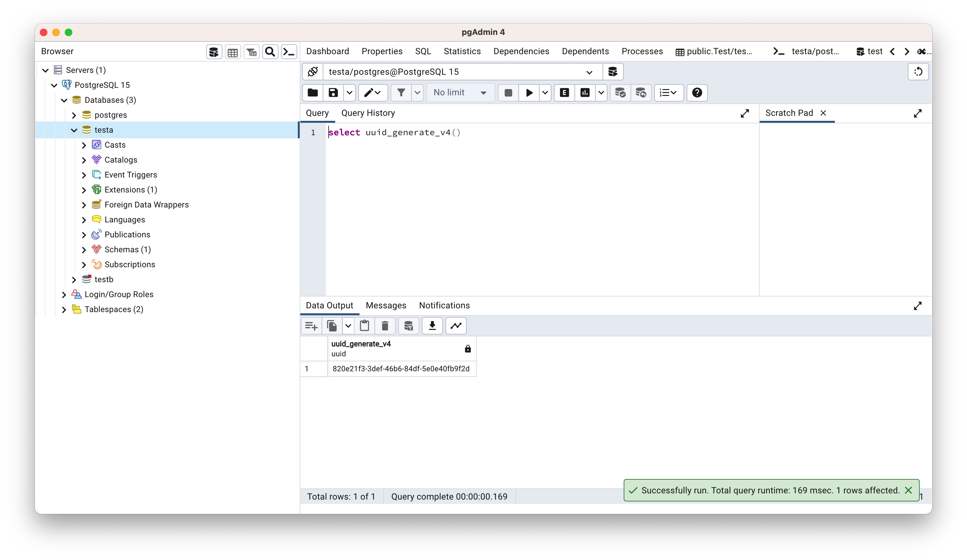Open the connection selector dropdown
The image size is (967, 560).
(589, 72)
